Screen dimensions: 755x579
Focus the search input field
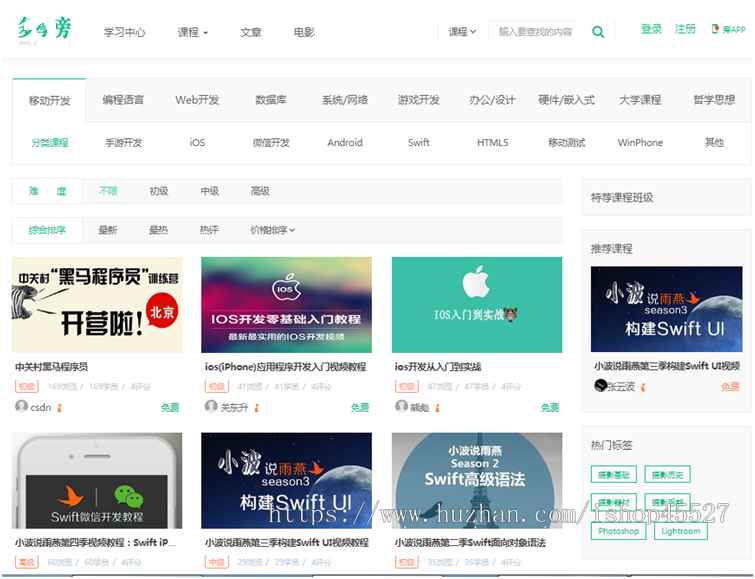(535, 32)
